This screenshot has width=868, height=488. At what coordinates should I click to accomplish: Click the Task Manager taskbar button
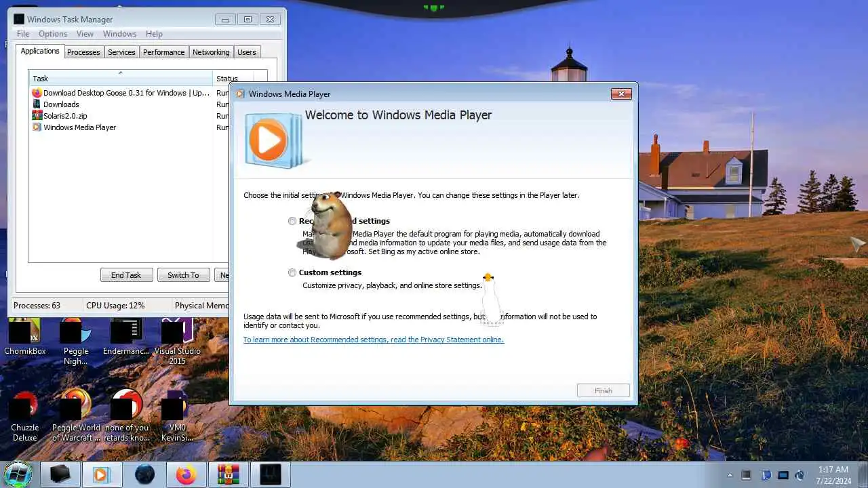[270, 475]
